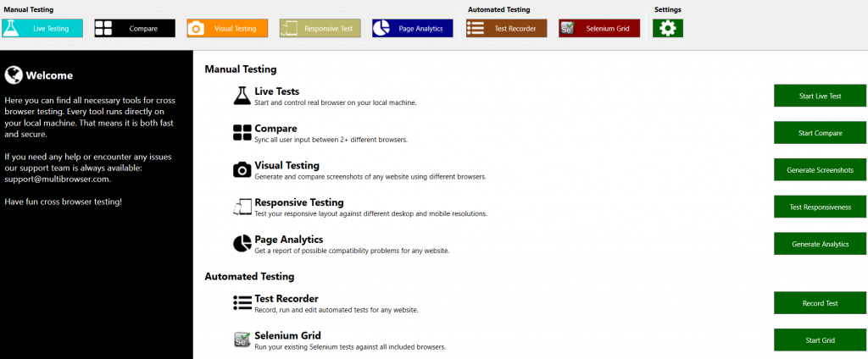
Task: Click the list icon beside Test Recorder
Action: click(242, 303)
